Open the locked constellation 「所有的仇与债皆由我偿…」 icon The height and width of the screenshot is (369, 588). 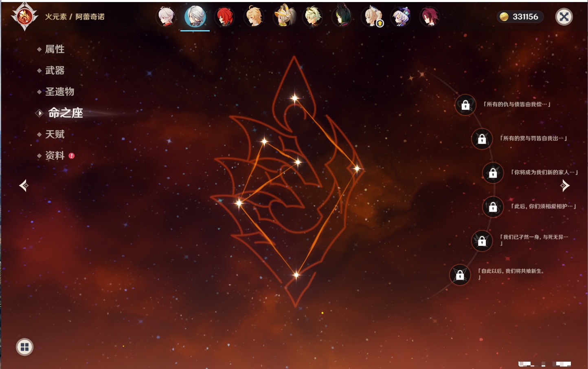(x=465, y=105)
